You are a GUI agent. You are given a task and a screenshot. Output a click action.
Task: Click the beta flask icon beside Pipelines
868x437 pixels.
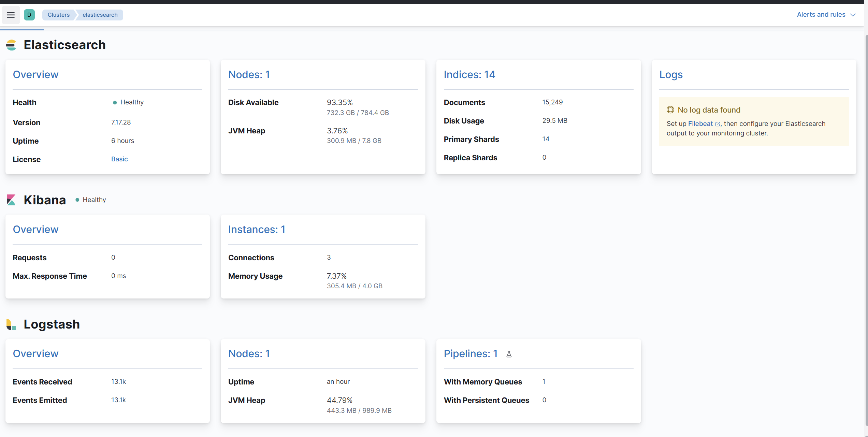509,354
